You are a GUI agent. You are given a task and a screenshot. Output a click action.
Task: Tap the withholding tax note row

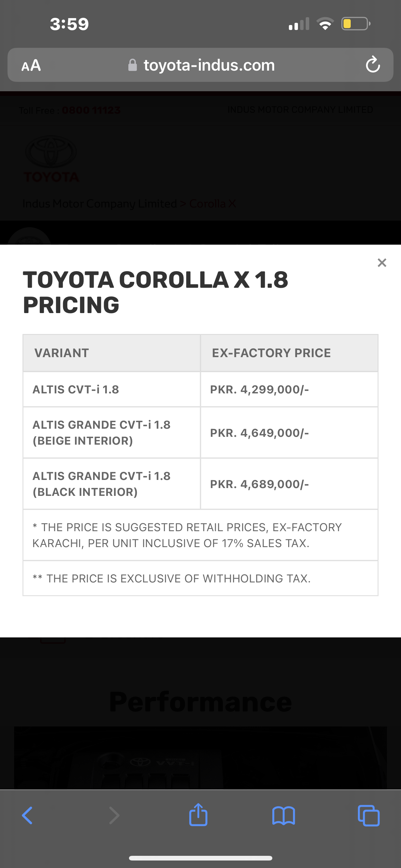pyautogui.click(x=201, y=578)
